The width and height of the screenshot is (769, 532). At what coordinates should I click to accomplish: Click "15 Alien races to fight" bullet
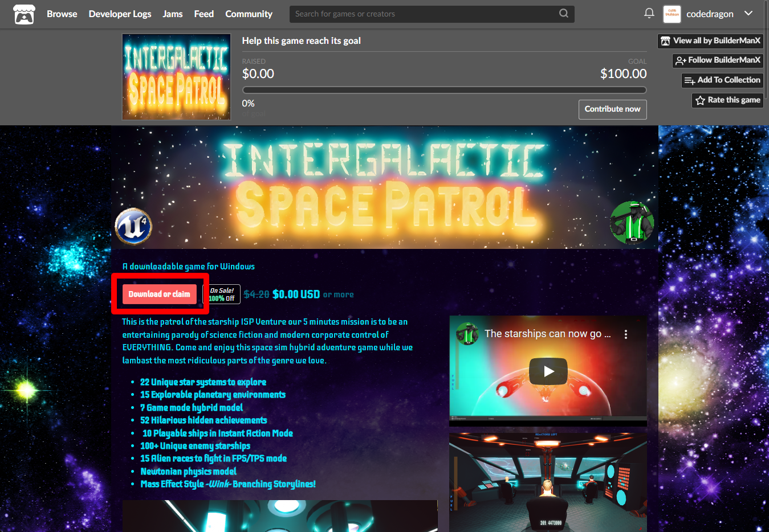point(213,459)
